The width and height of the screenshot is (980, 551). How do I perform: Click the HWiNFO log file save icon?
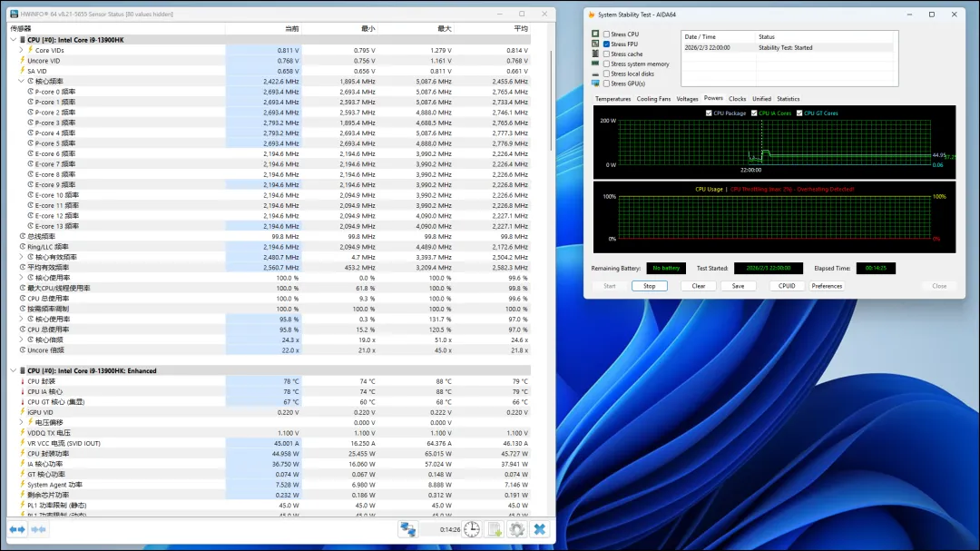(495, 529)
